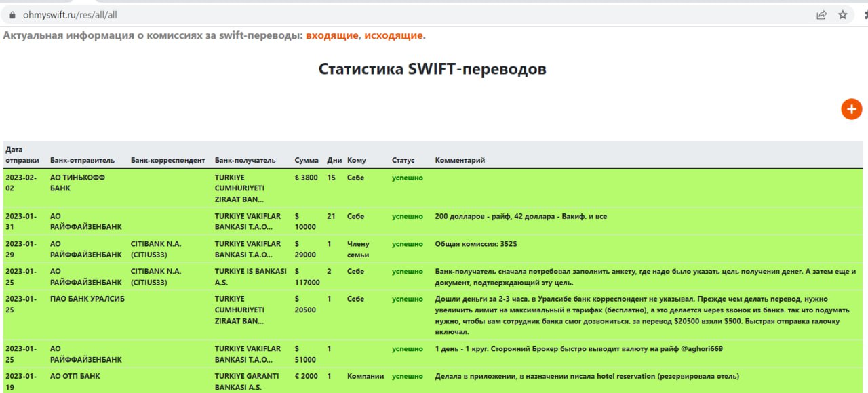
Task: Open the входящие commissions link
Action: pyautogui.click(x=332, y=35)
